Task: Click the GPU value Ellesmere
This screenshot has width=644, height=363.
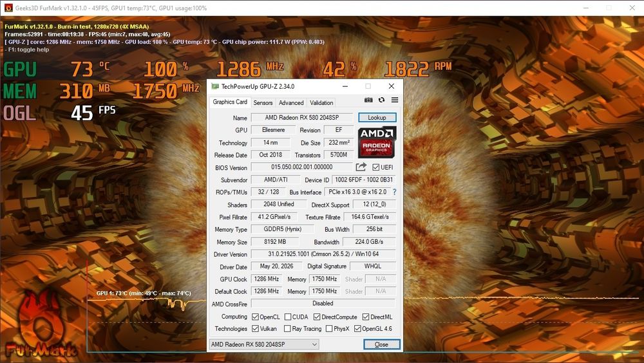Action: (x=273, y=130)
